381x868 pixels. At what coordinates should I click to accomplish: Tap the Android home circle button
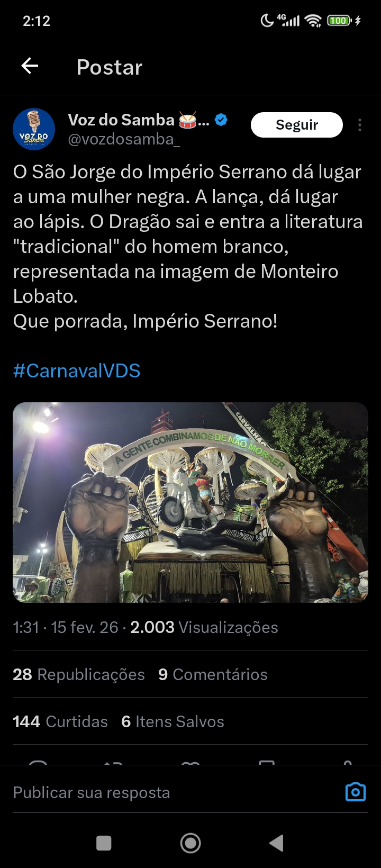[x=190, y=843]
